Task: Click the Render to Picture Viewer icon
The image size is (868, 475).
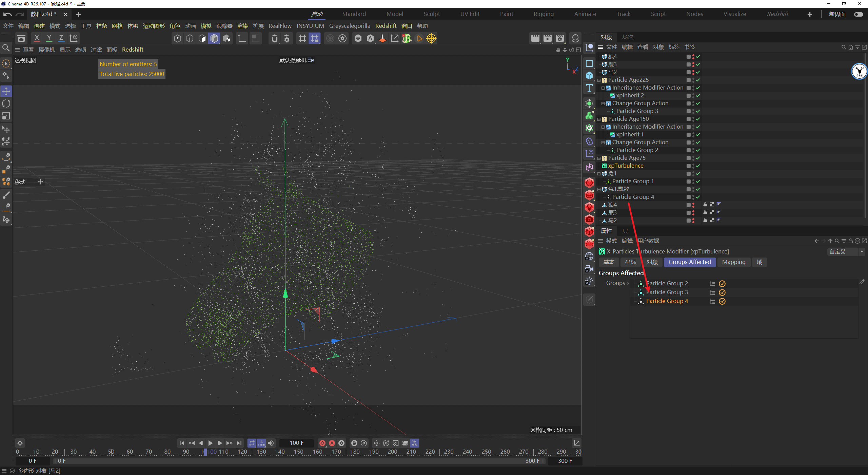Action: tap(547, 38)
